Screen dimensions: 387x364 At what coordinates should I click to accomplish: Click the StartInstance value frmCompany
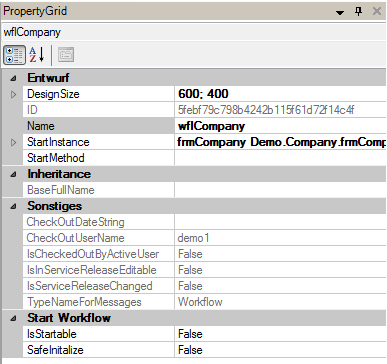click(x=280, y=142)
